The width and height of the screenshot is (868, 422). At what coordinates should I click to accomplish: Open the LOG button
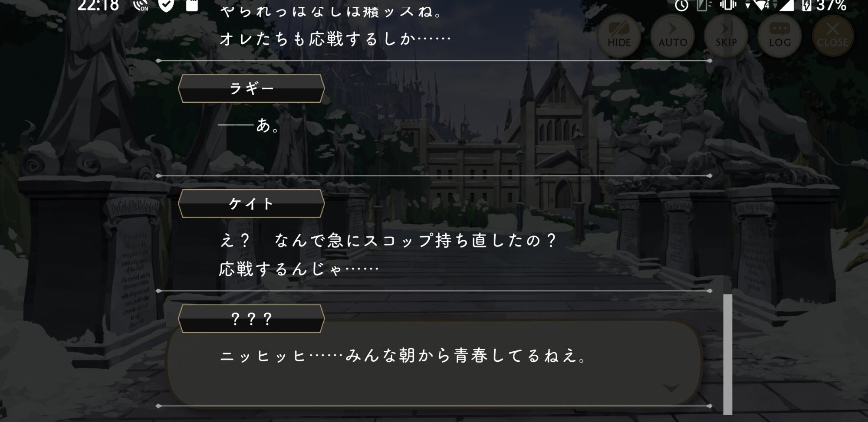pyautogui.click(x=779, y=36)
